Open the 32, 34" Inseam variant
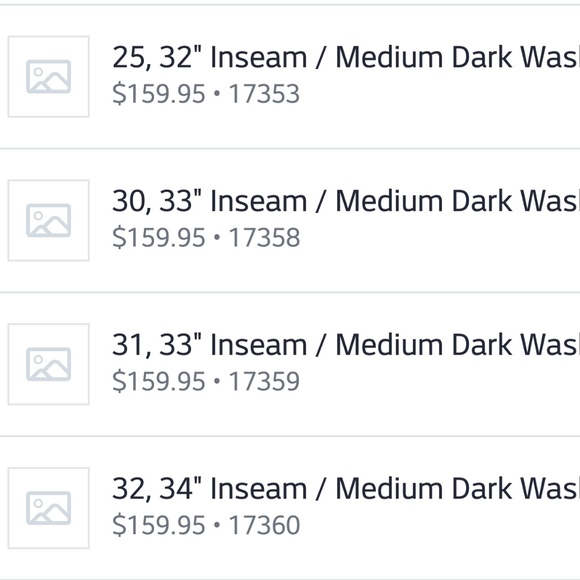This screenshot has height=580, width=580. [290, 508]
